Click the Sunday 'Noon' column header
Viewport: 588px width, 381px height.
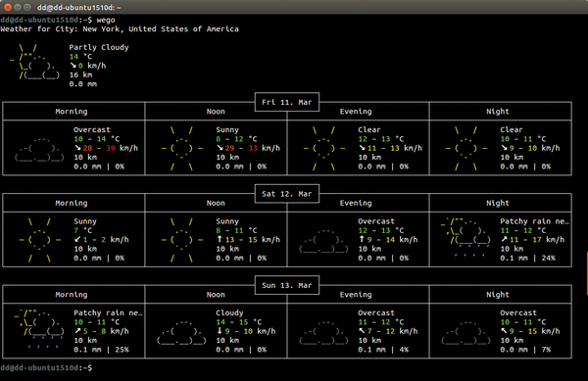(216, 295)
